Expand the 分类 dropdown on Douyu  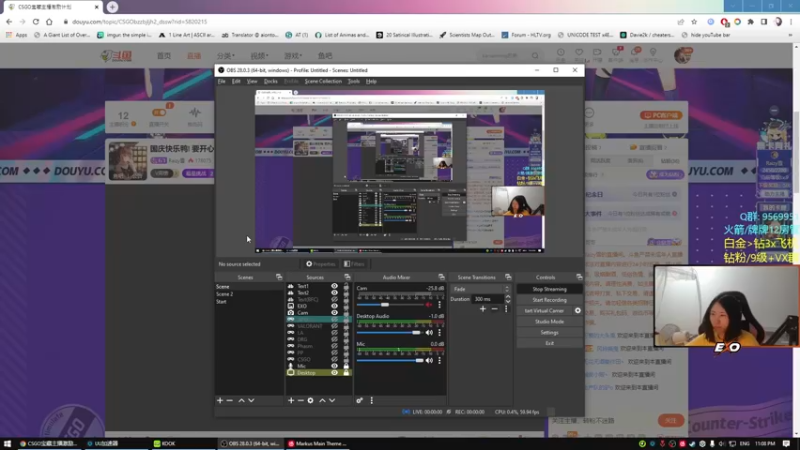click(x=225, y=56)
